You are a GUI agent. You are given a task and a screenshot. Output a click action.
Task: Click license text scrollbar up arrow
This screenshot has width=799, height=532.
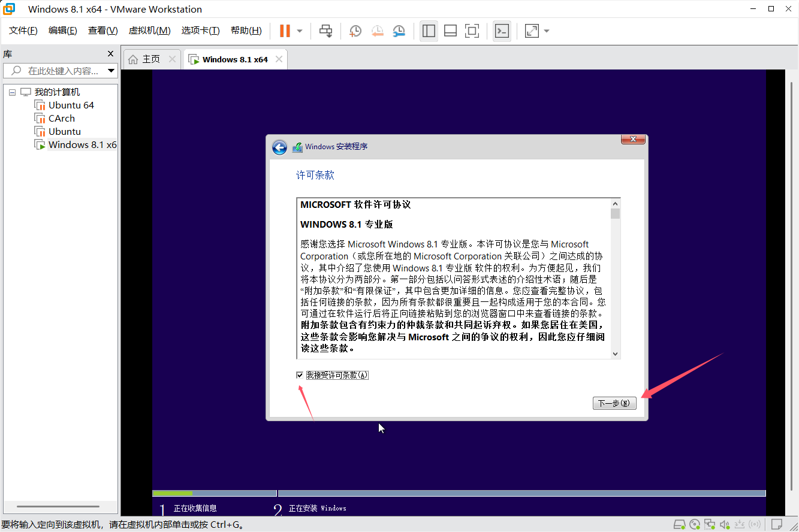[615, 203]
